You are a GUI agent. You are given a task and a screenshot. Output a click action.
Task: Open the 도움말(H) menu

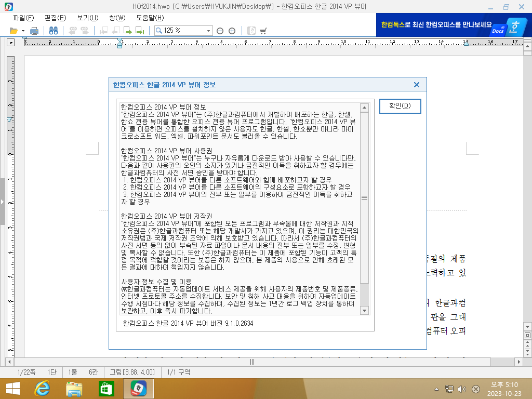point(150,18)
